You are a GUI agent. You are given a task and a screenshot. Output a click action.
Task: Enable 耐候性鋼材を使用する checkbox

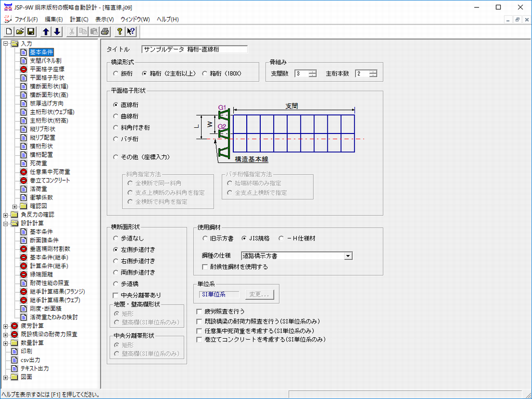[x=206, y=267]
